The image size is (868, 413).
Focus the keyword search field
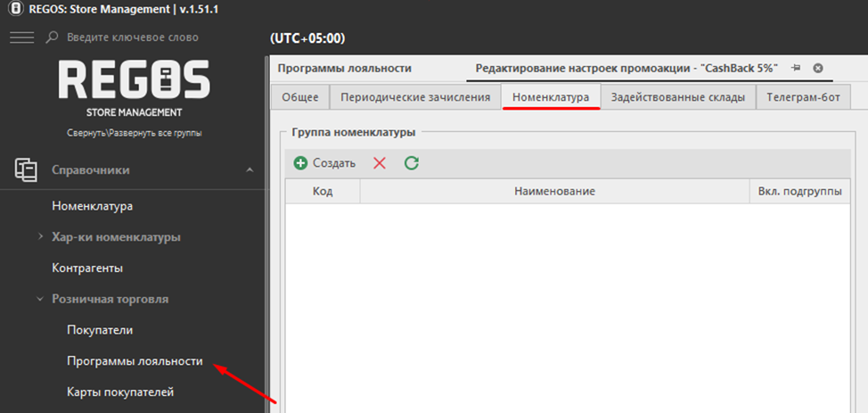click(x=134, y=37)
